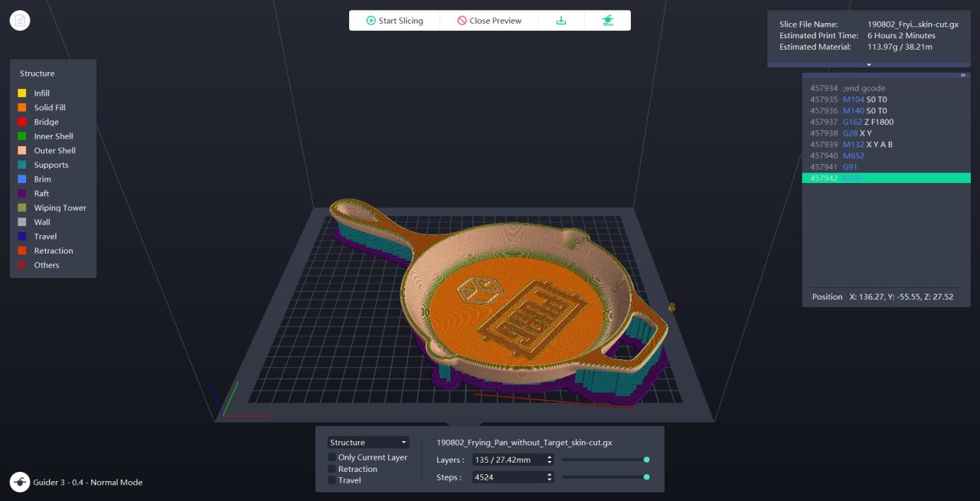The height and width of the screenshot is (501, 980).
Task: Click the Close Preview button
Action: click(x=489, y=21)
